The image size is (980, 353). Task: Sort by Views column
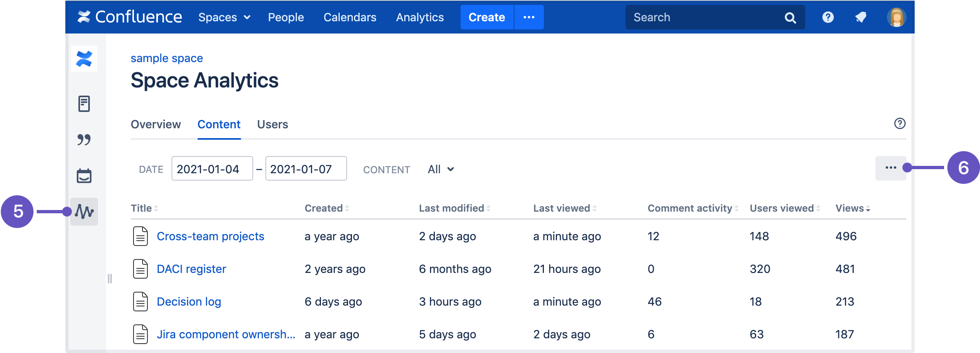(853, 208)
